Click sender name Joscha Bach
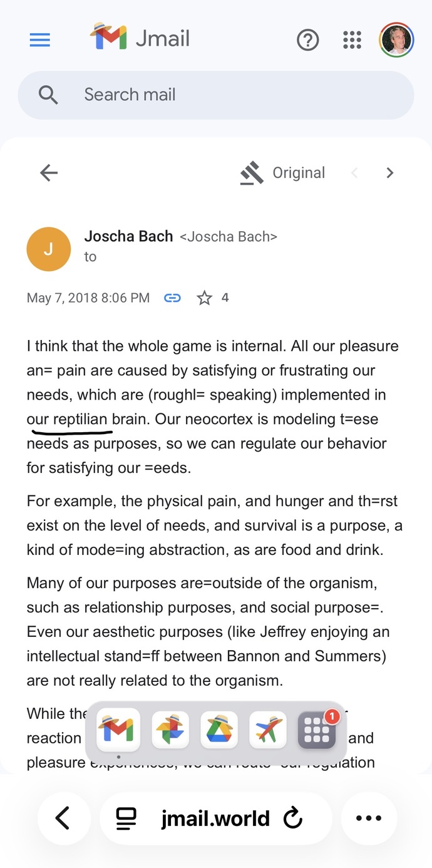 [128, 236]
